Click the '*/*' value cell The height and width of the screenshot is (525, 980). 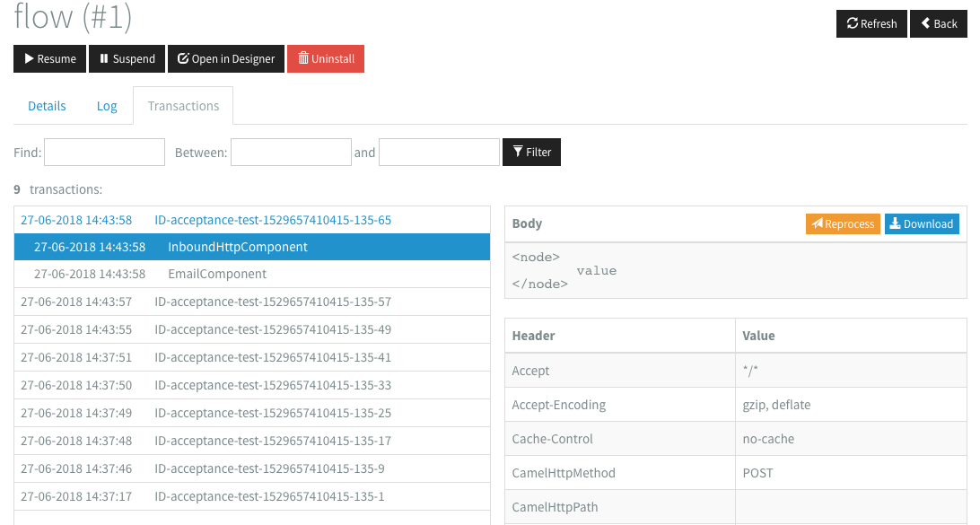click(x=852, y=371)
